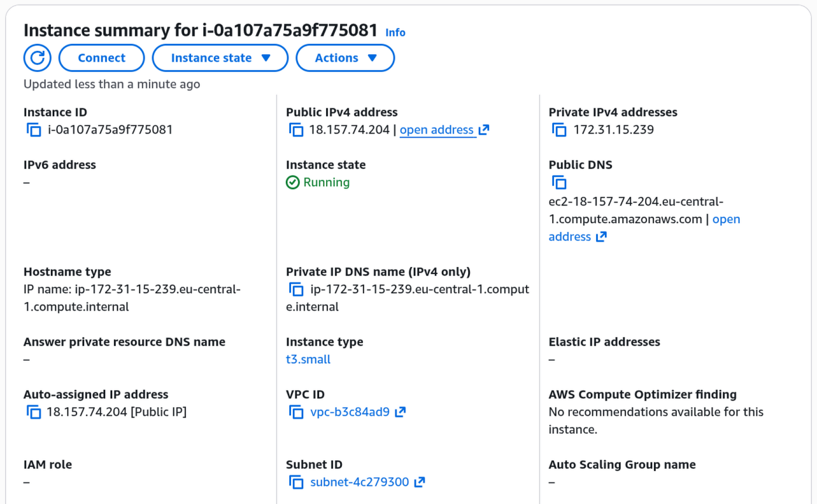Copy the Subnet ID value
The image size is (817, 504).
coord(296,482)
